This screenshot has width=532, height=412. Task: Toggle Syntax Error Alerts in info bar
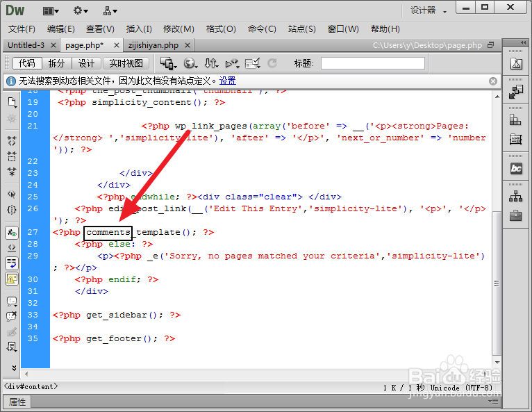pyautogui.click(x=12, y=279)
